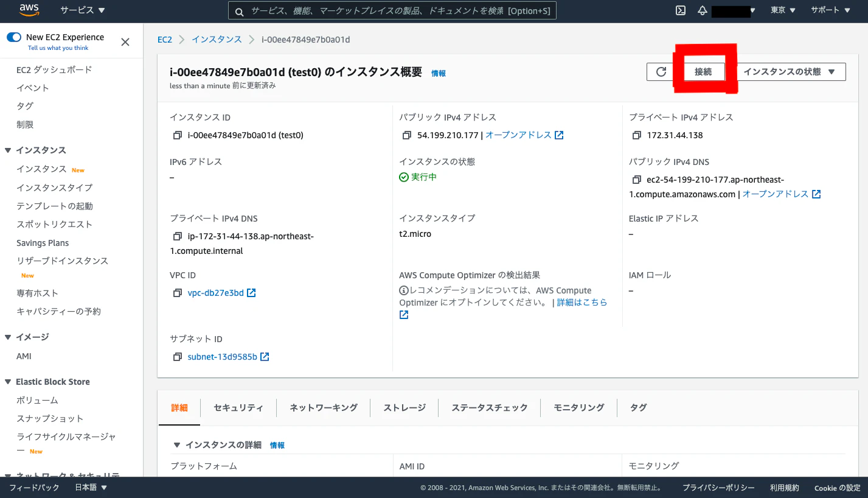This screenshot has width=868, height=498.
Task: Toggle the New EC2 Experience switch
Action: [14, 37]
